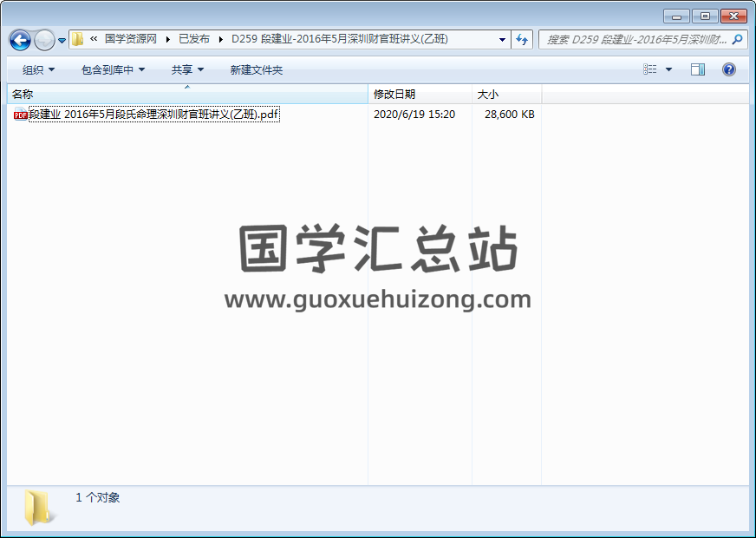Open the 组织 menu
Image resolution: width=756 pixels, height=538 pixels.
point(38,69)
